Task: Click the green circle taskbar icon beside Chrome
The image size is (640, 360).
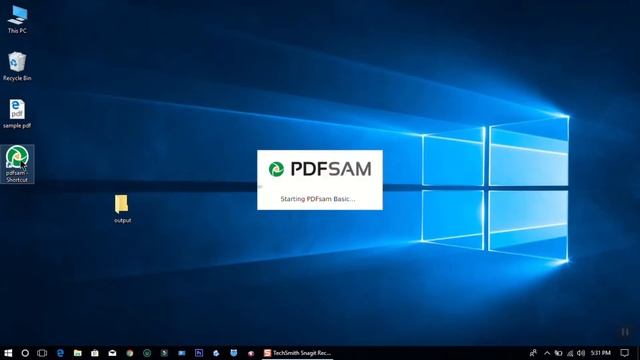Action: (x=147, y=353)
